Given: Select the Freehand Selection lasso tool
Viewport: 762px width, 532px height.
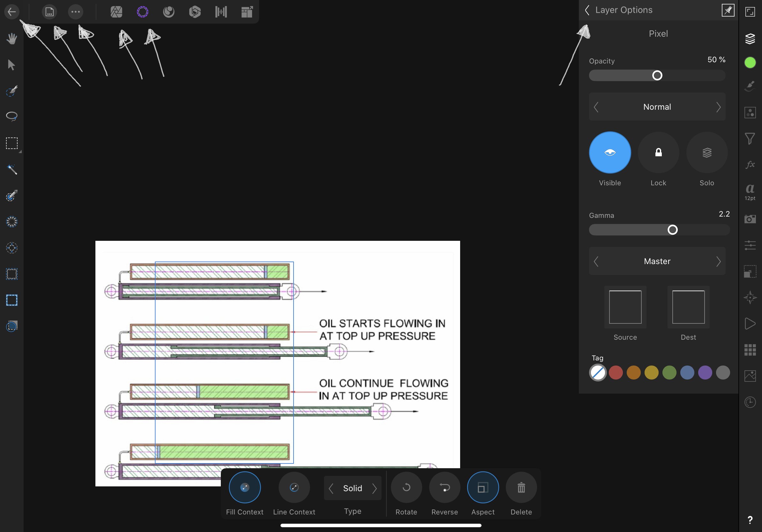Looking at the screenshot, I should pos(11,116).
